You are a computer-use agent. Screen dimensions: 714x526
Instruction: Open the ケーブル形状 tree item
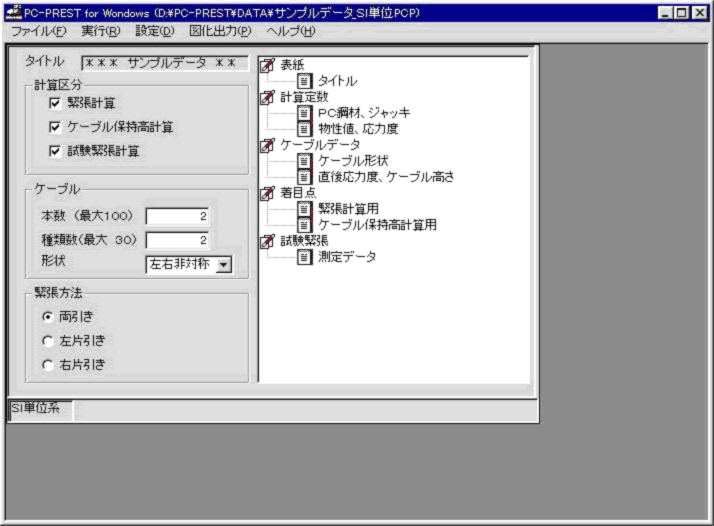click(353, 161)
